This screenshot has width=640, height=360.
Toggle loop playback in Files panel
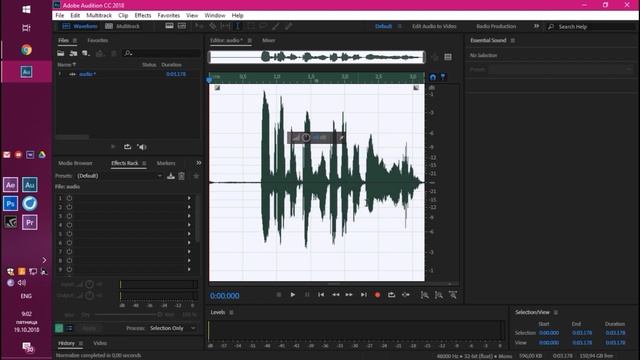pyautogui.click(x=127, y=147)
